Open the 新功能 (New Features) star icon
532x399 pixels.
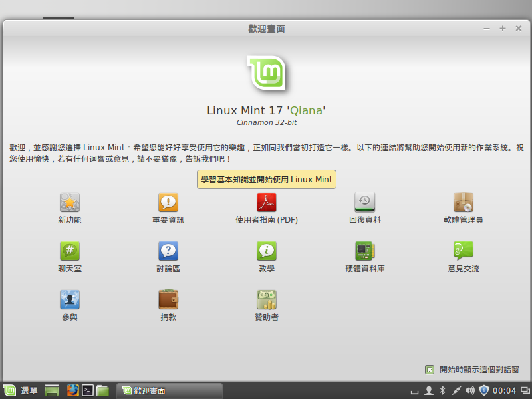(70, 202)
